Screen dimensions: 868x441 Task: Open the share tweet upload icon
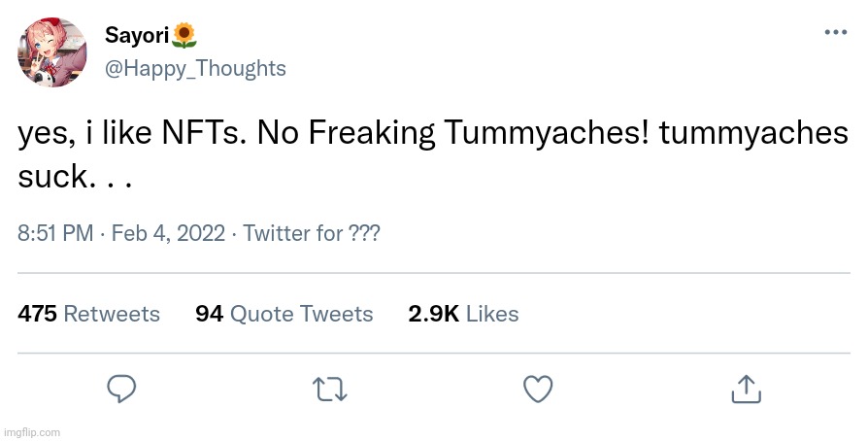pos(745,389)
